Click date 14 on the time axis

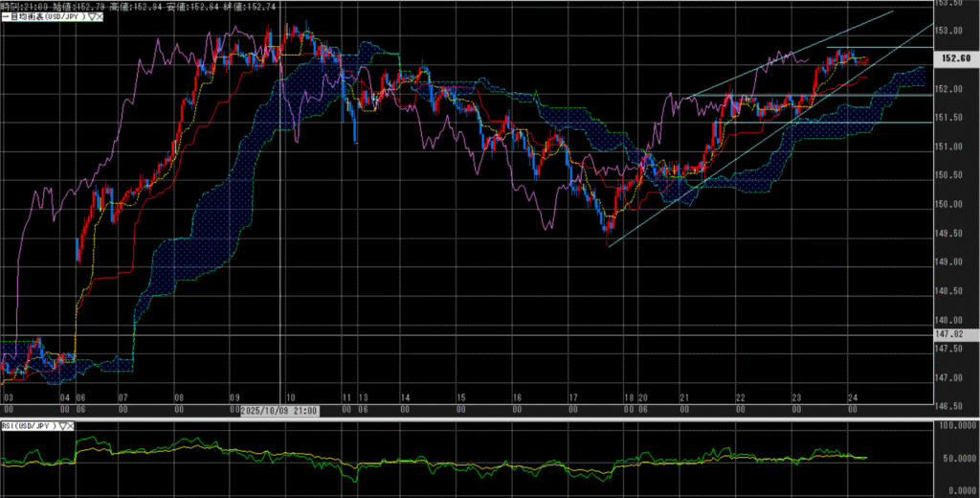click(406, 396)
